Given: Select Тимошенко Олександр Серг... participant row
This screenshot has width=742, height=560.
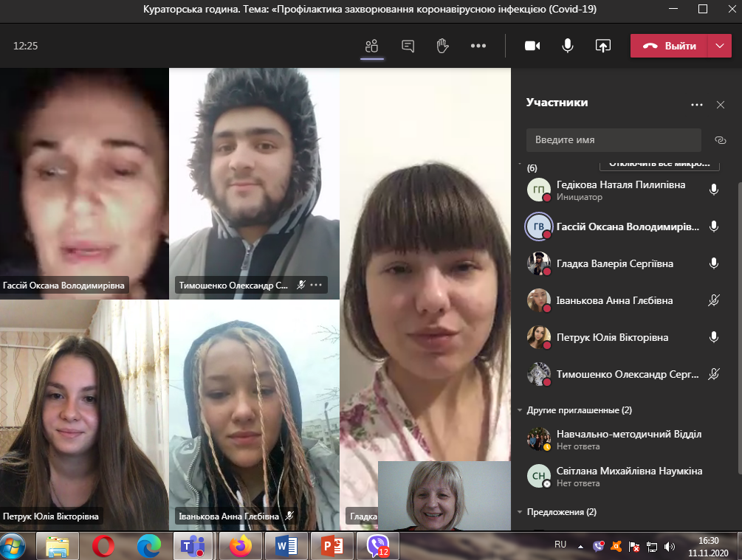Looking at the screenshot, I should coord(625,374).
